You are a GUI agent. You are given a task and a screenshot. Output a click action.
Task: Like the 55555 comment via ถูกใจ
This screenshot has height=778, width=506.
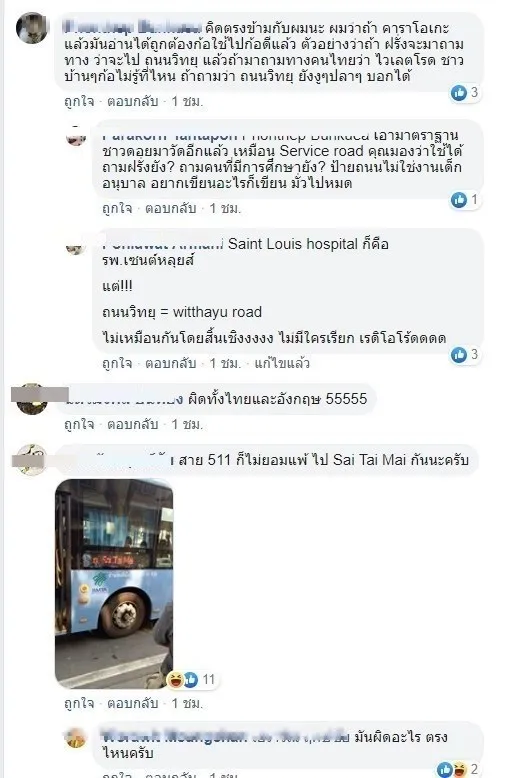tap(79, 425)
